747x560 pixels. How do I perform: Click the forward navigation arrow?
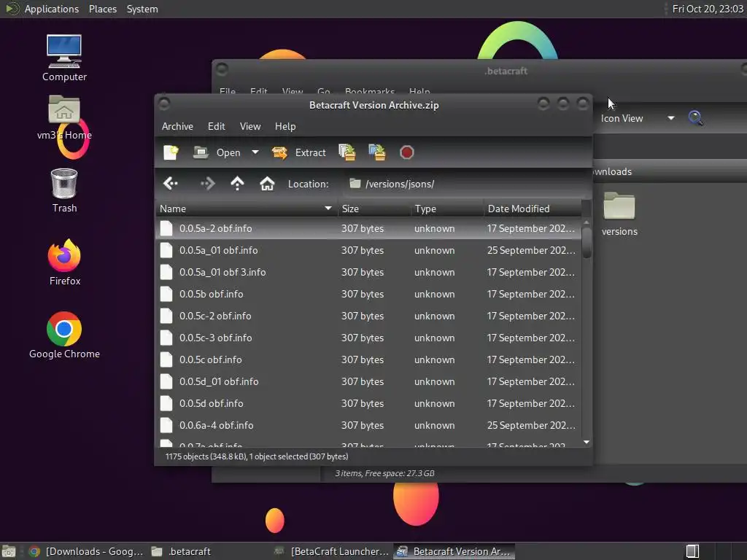208,183
